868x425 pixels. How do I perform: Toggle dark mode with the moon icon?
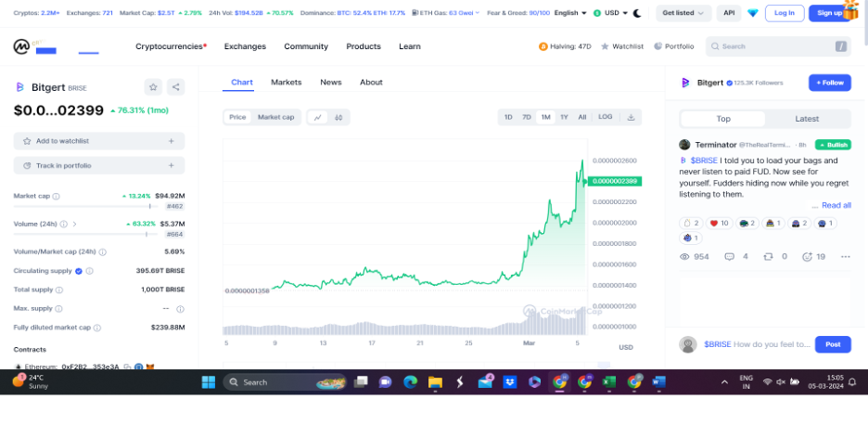tap(637, 13)
